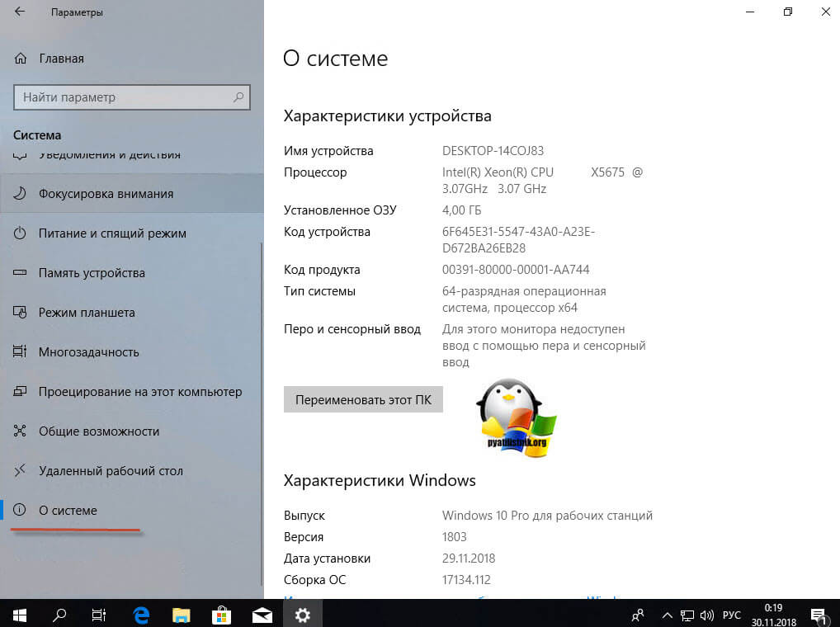
Task: Click the Settings gear on the taskbar
Action: point(303,614)
